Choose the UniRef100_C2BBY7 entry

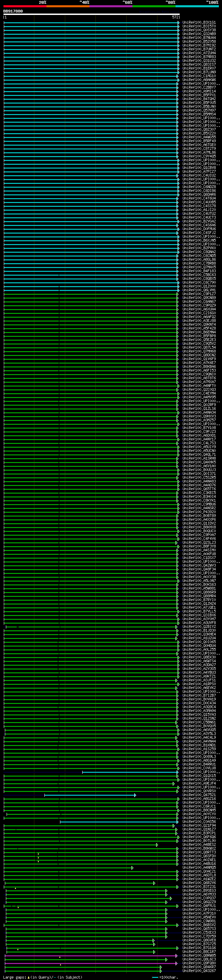199,88
